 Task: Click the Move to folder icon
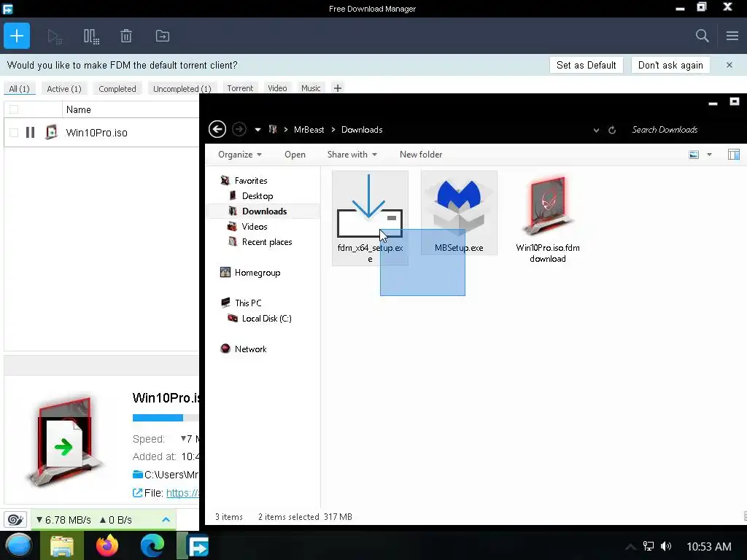click(x=163, y=36)
